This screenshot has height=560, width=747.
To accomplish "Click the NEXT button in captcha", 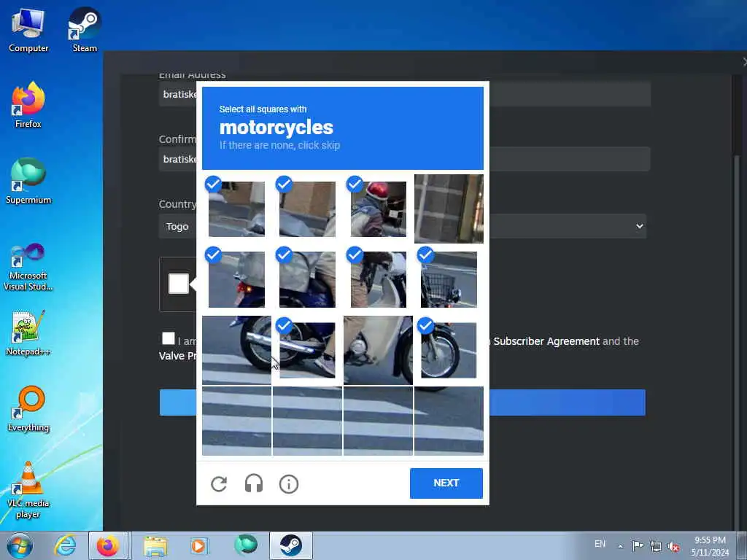I will (446, 483).
